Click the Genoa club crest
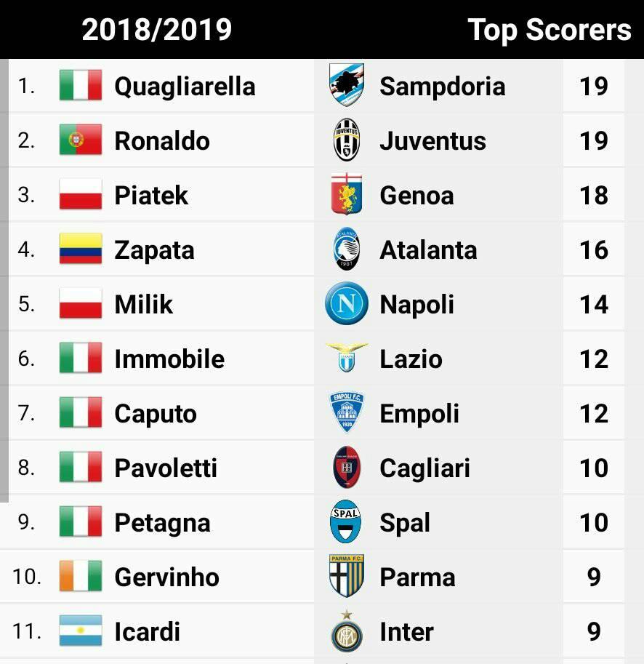This screenshot has height=664, width=644. (347, 194)
